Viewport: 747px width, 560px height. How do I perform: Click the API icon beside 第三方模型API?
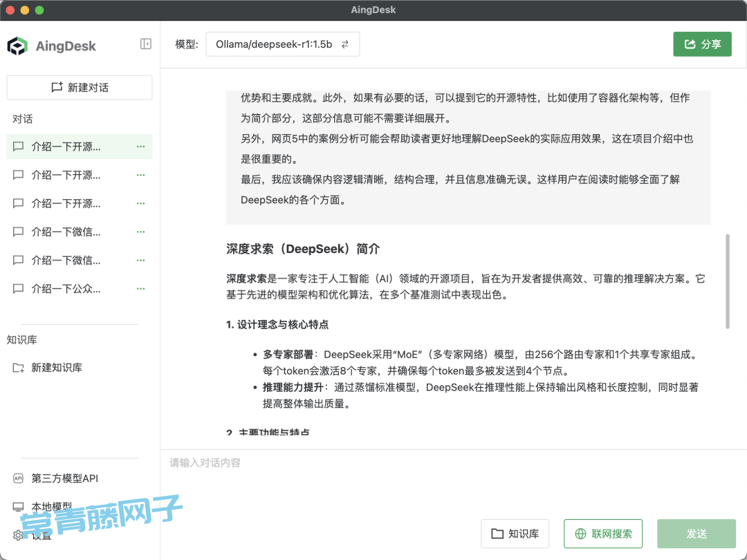(x=18, y=478)
